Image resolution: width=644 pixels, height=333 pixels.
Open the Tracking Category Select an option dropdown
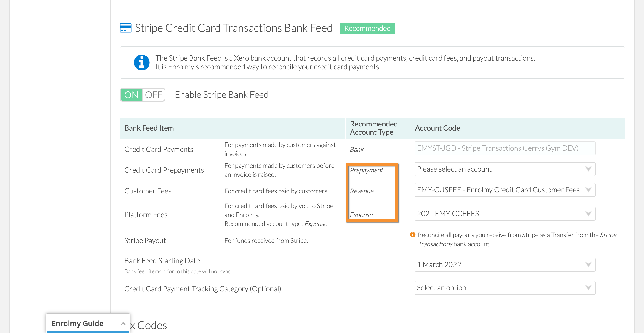click(x=505, y=288)
